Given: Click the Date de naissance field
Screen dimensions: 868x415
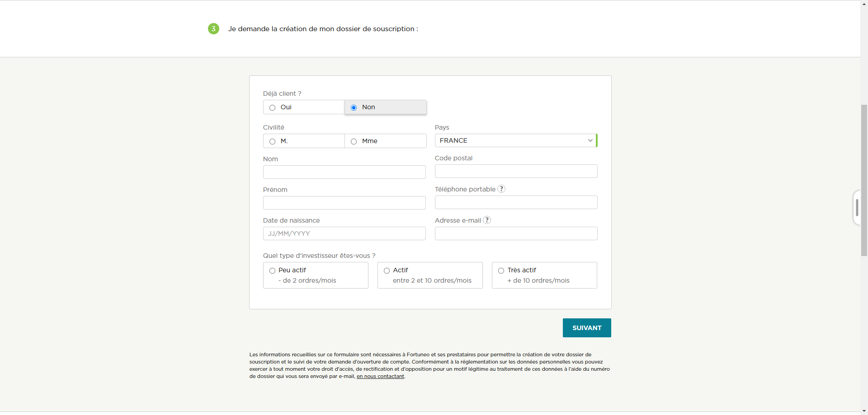Looking at the screenshot, I should (x=344, y=233).
